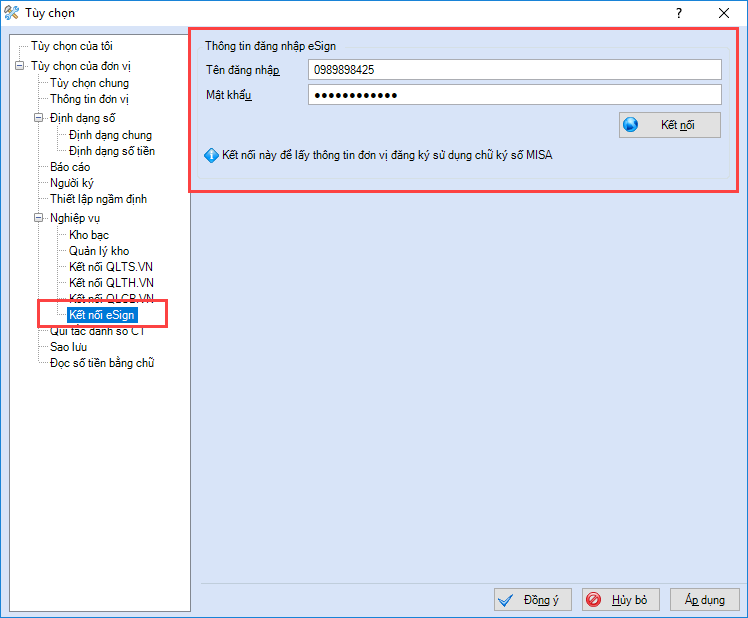748x618 pixels.
Task: Open Định dạng chung settings
Action: click(x=110, y=135)
